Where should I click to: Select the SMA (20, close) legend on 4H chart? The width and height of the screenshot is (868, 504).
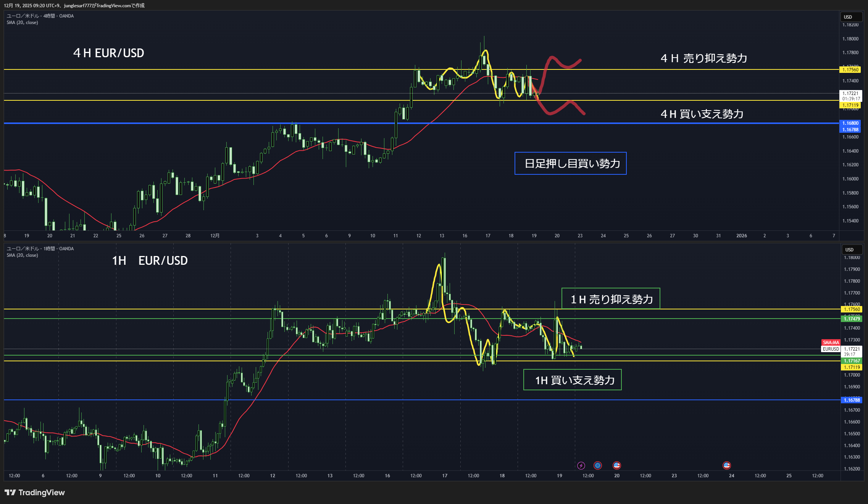[x=22, y=23]
